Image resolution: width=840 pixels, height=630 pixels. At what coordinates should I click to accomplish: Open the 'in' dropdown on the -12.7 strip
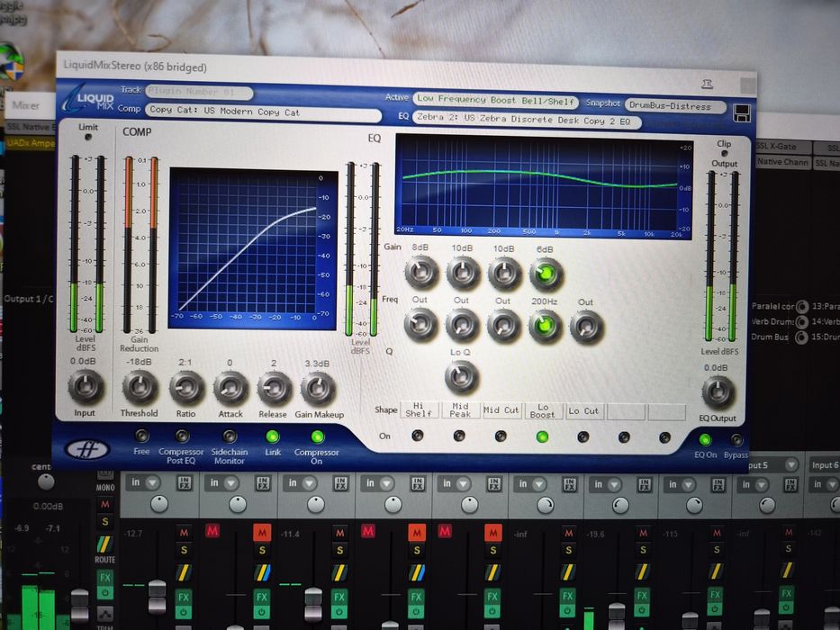[x=152, y=482]
